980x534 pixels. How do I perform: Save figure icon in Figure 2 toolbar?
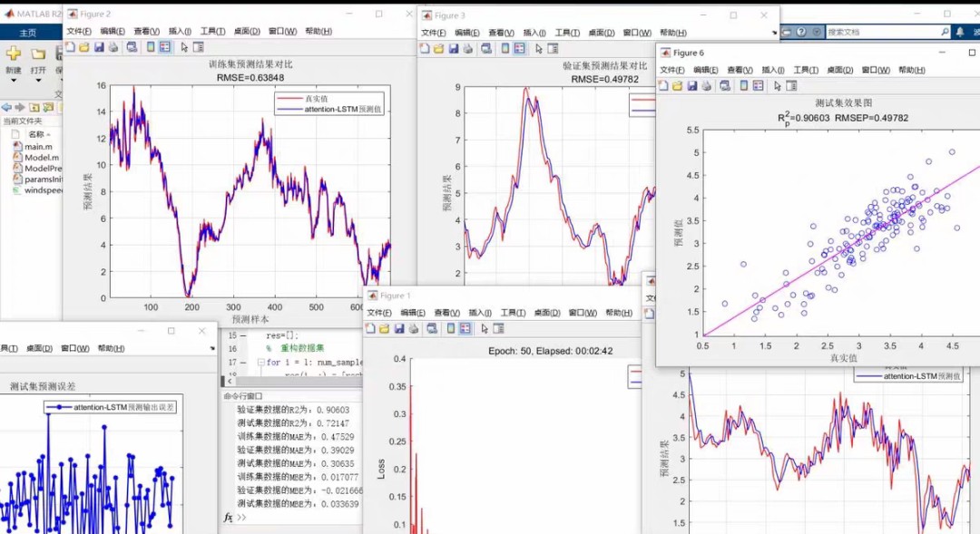coord(99,47)
